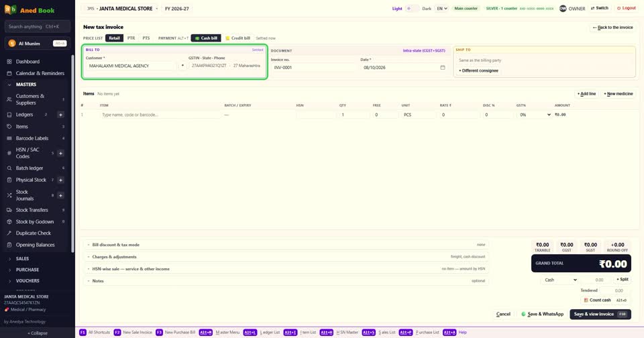The height and width of the screenshot is (338, 644).
Task: Open Barcode Labels from sidebar
Action: (37, 138)
